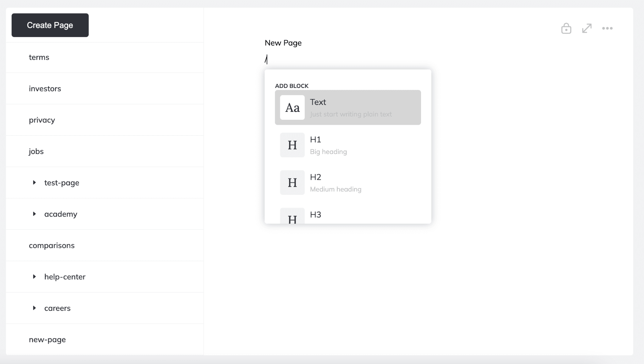
Task: Select new-page in the sidebar
Action: (x=47, y=339)
